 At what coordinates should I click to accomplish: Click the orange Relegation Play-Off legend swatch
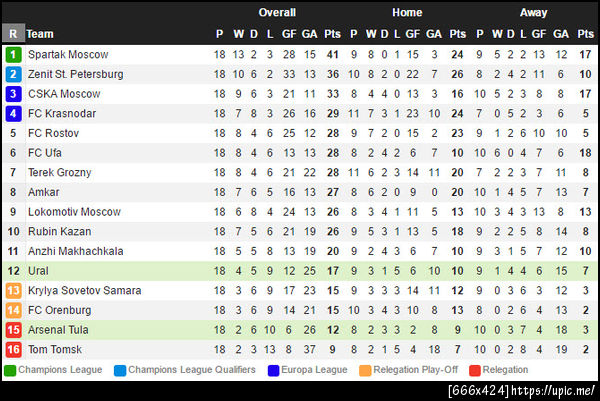pyautogui.click(x=365, y=370)
